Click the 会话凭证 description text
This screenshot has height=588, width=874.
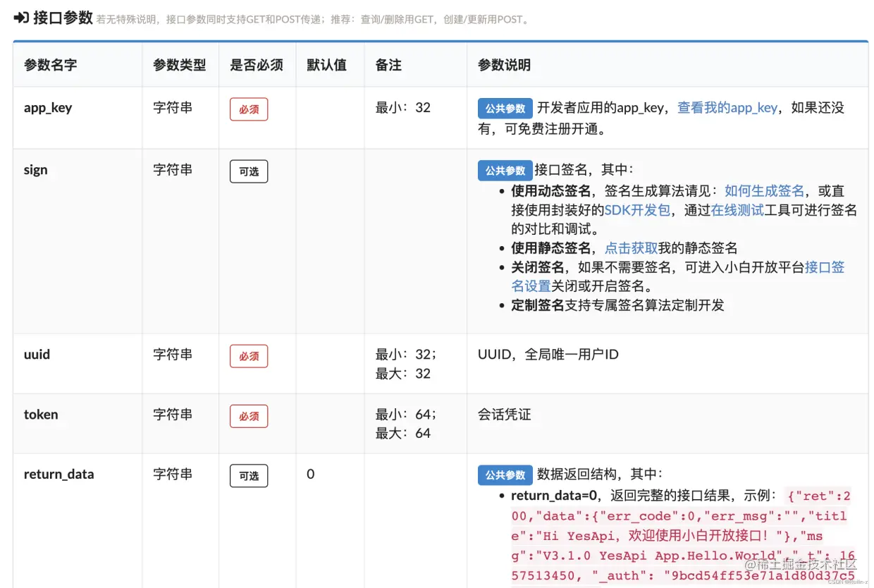point(504,415)
